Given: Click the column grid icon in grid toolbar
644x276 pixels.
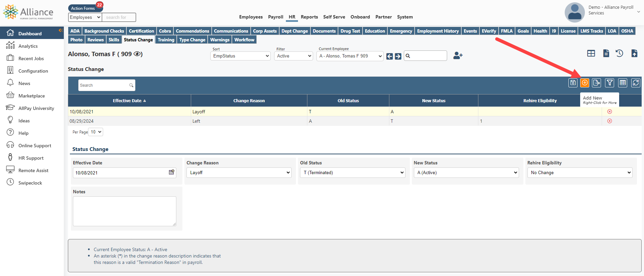Looking at the screenshot, I should 623,83.
